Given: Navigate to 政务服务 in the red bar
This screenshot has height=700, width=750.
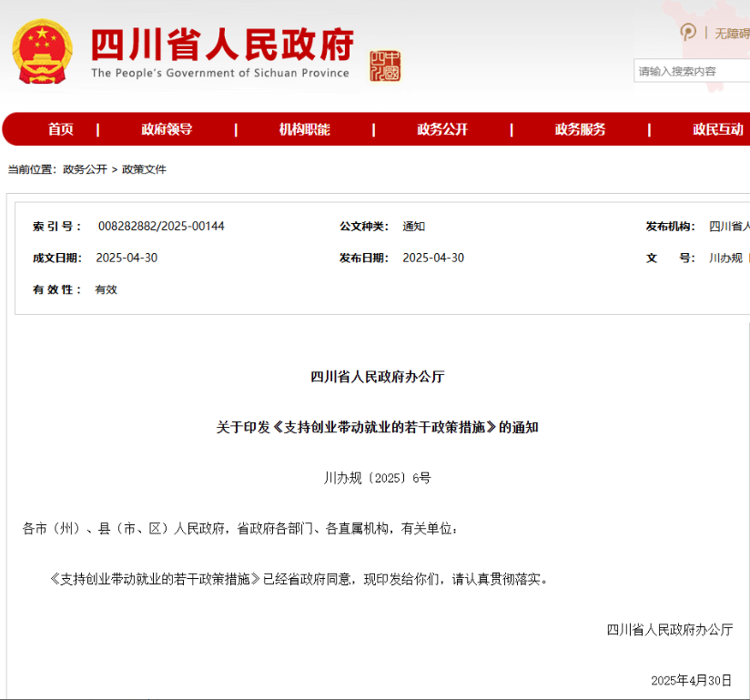Looking at the screenshot, I should [580, 129].
